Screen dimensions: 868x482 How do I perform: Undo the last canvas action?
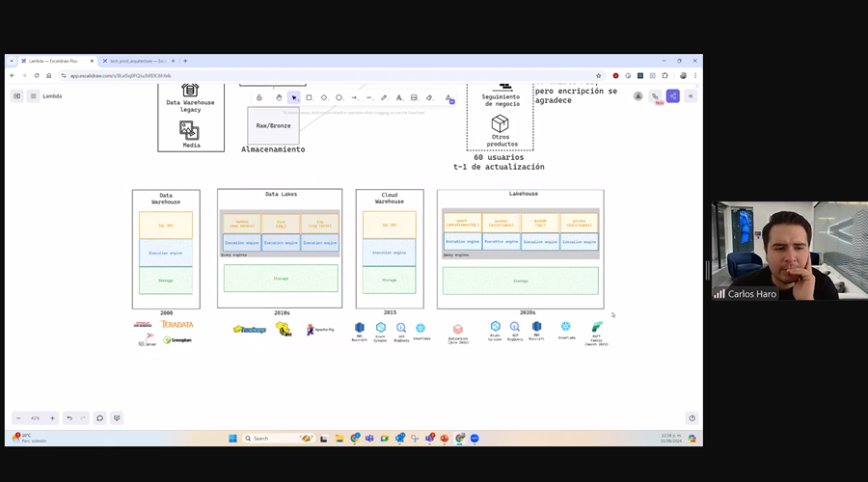coord(69,418)
